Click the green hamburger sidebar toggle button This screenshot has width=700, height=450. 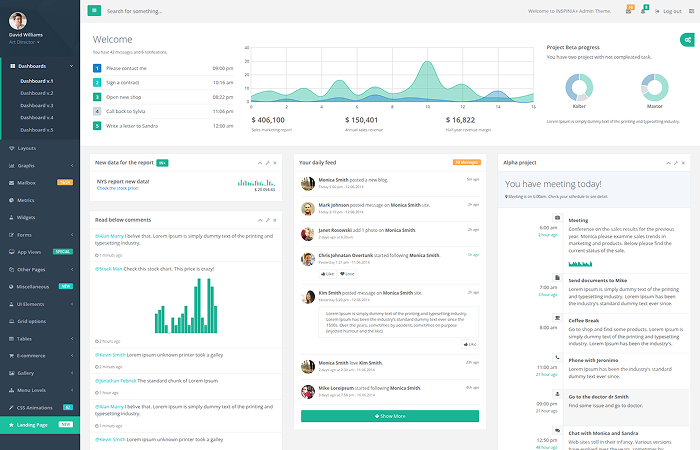pyautogui.click(x=94, y=10)
